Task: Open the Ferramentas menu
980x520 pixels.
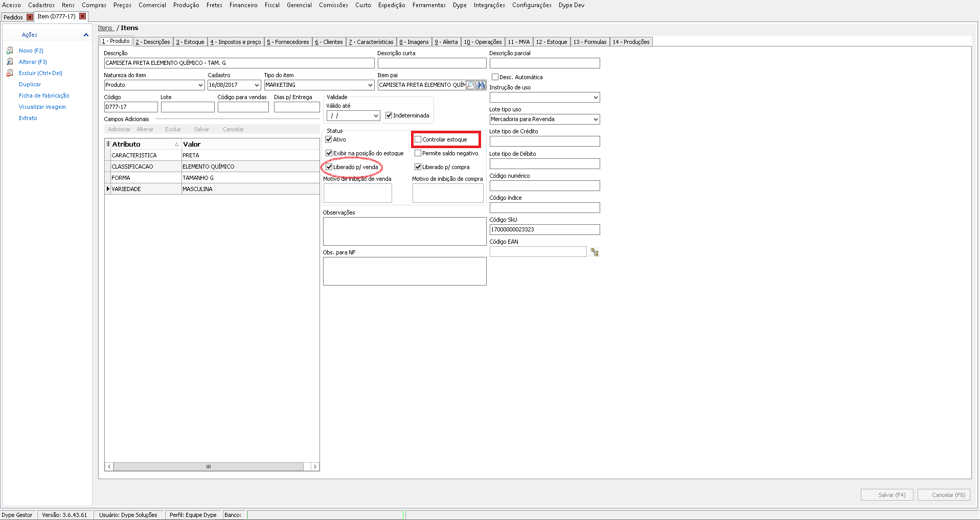Action: pyautogui.click(x=429, y=5)
